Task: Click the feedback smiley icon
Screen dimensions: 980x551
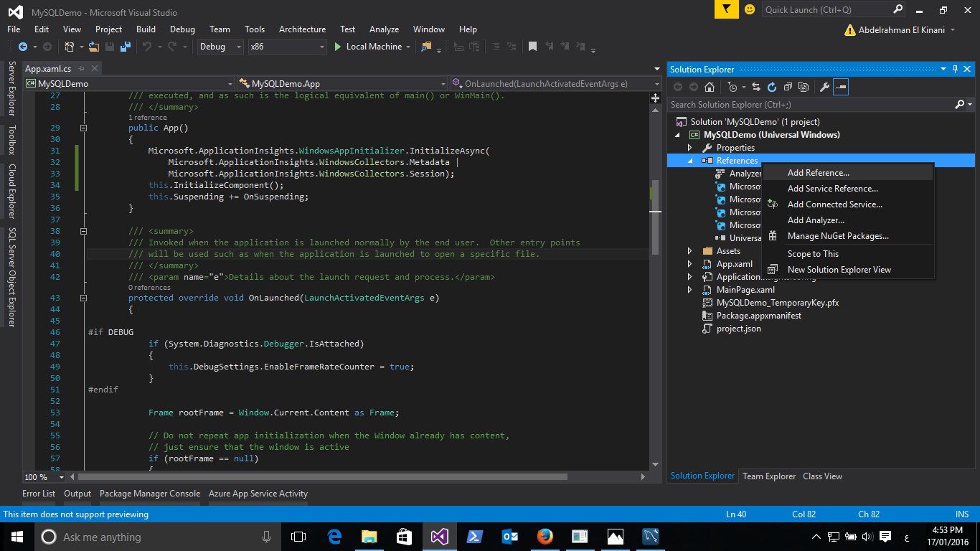Action: point(750,9)
